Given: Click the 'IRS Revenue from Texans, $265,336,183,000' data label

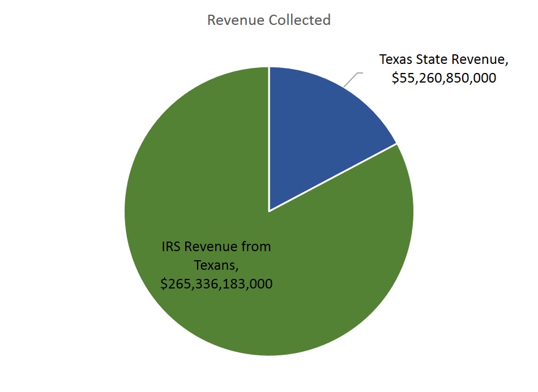Looking at the screenshot, I should [x=216, y=265].
